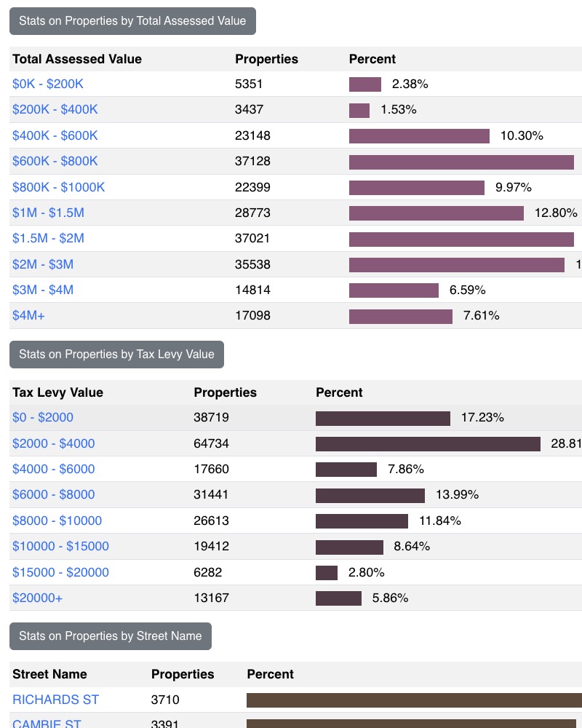Open the RICHARDS ST street link
Screen dimensions: 582x728
pyautogui.click(x=55, y=700)
